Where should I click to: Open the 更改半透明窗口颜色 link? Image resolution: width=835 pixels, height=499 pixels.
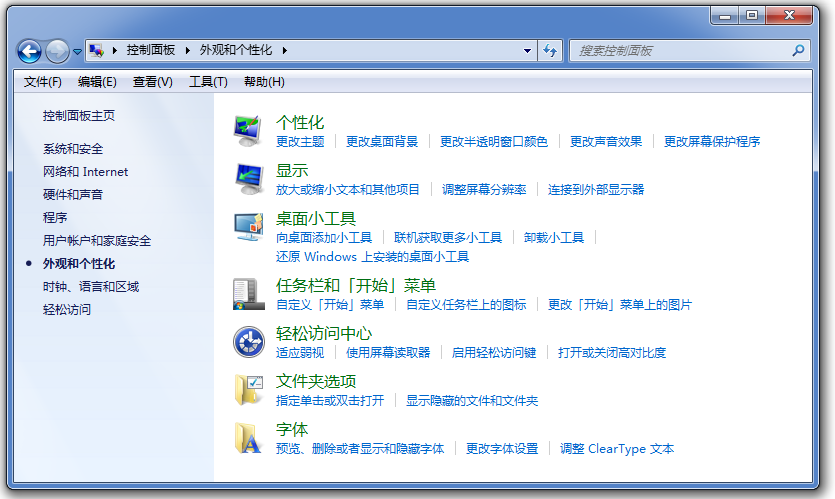tap(494, 142)
